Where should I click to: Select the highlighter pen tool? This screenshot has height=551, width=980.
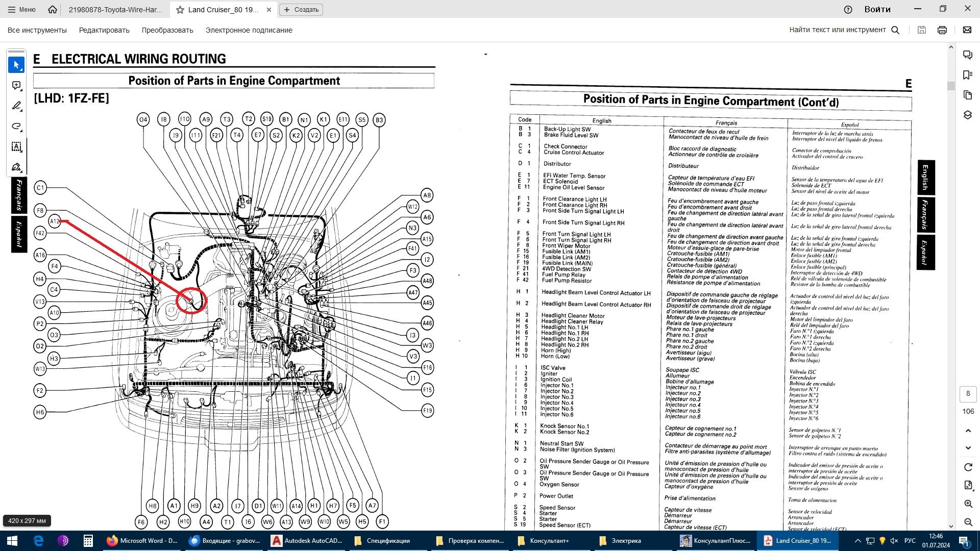16,106
